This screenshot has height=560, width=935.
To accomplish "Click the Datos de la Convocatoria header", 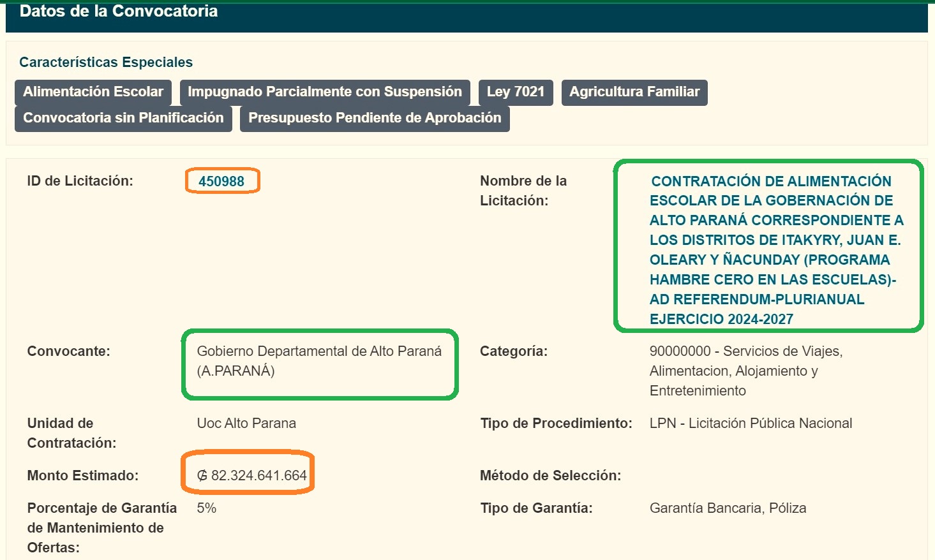I will click(119, 11).
